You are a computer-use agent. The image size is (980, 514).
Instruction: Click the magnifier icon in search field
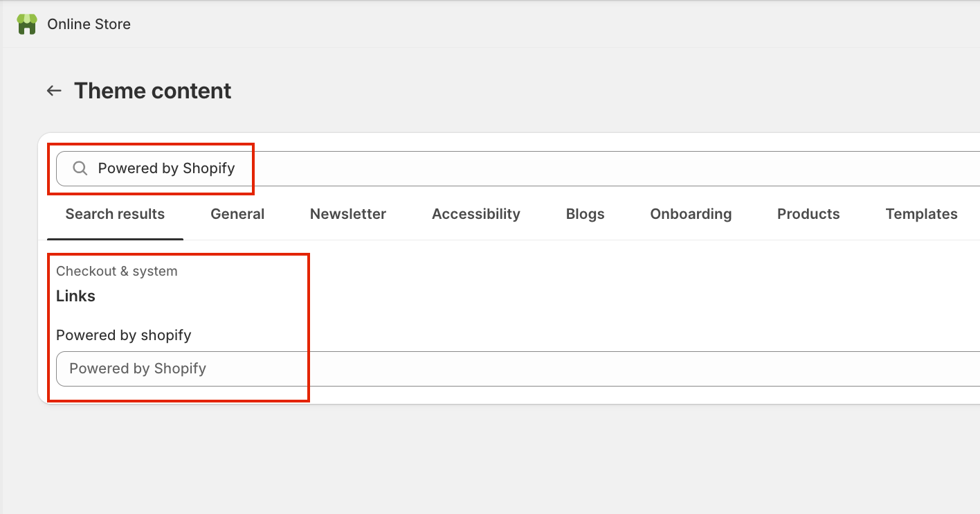pos(80,168)
